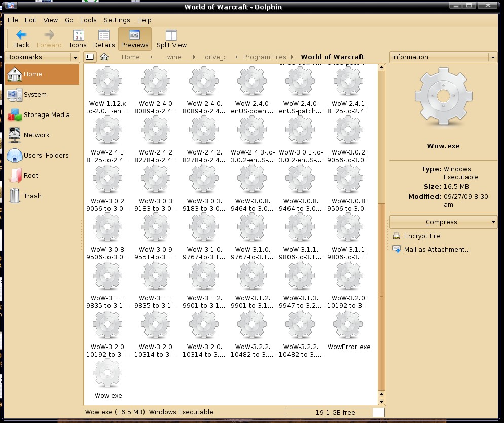Screen dimensions: 504x423
Task: Open the Users' Folders bookmark
Action: tap(42, 155)
